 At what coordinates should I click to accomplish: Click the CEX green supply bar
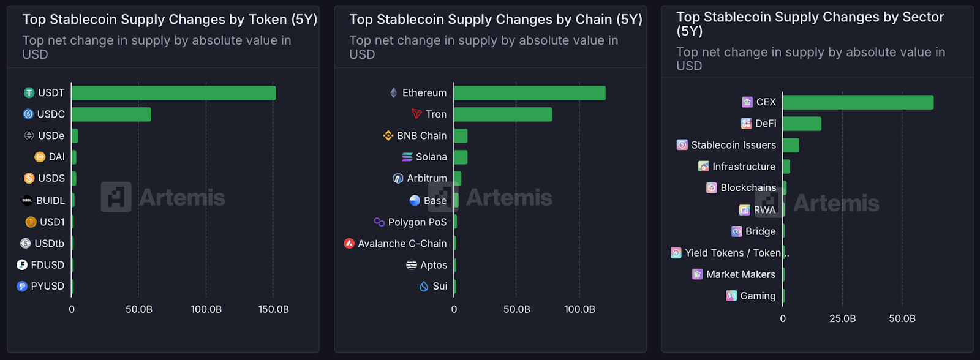click(858, 102)
